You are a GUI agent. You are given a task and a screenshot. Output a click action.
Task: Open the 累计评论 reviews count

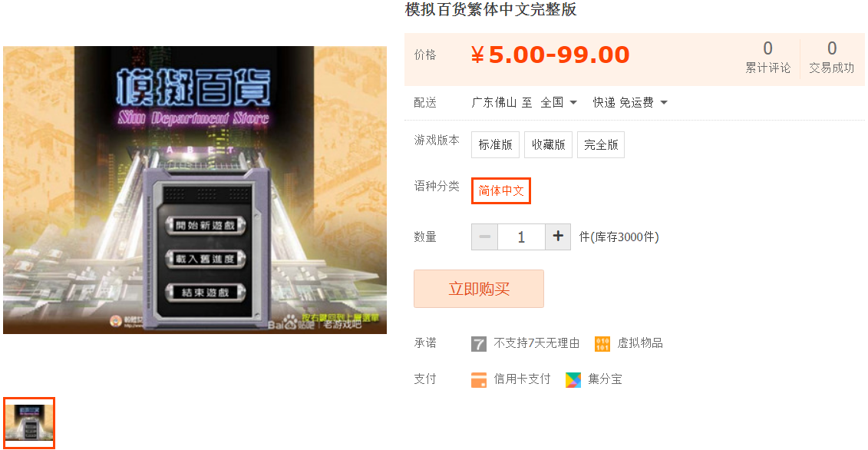(767, 58)
